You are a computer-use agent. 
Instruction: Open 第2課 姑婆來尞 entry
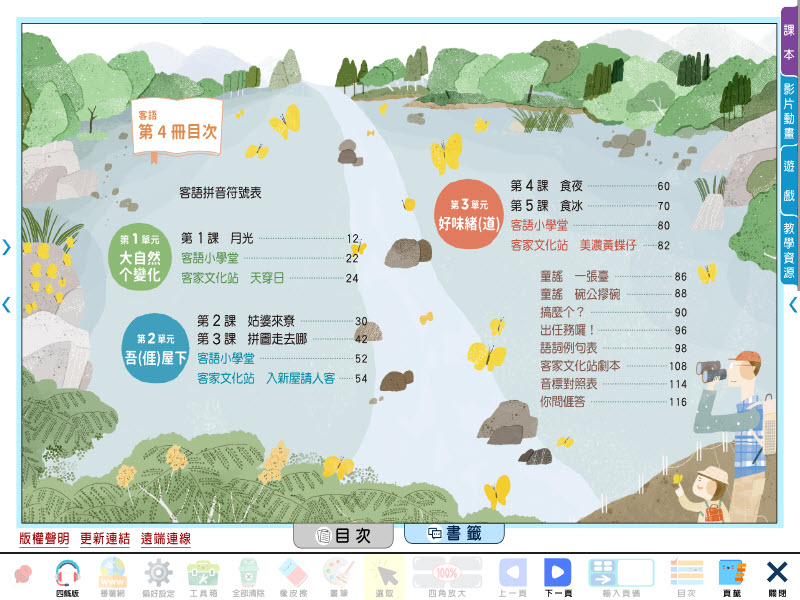coord(282,321)
